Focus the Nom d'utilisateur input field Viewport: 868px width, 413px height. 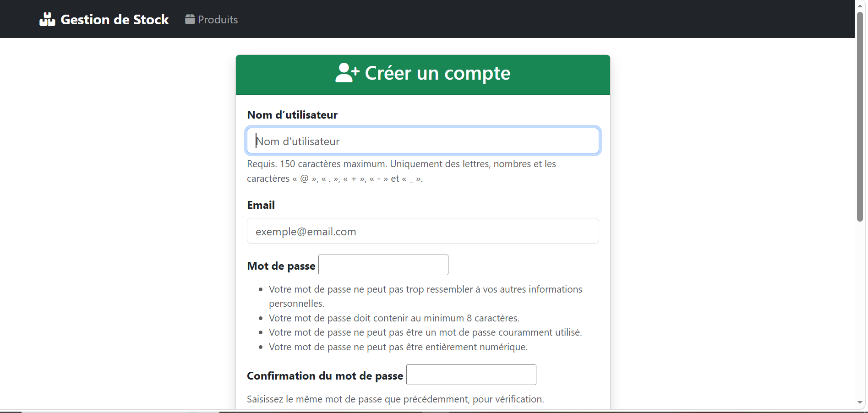click(x=423, y=141)
